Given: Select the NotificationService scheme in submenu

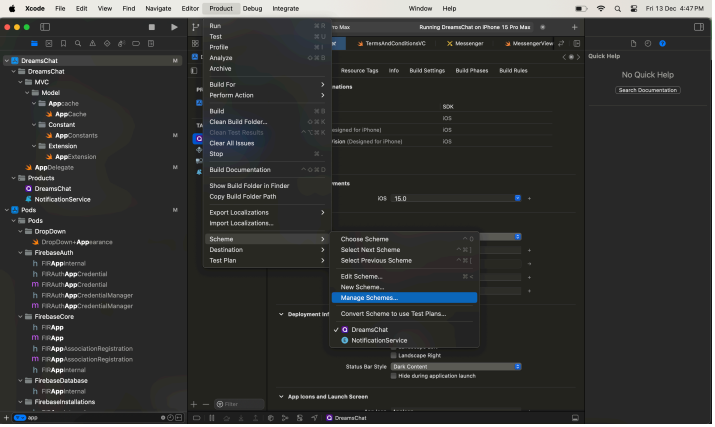Looking at the screenshot, I should pos(380,340).
